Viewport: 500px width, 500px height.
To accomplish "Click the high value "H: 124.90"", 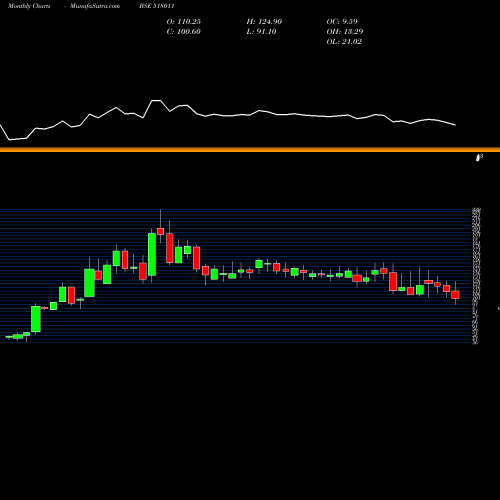I will pyautogui.click(x=264, y=22).
